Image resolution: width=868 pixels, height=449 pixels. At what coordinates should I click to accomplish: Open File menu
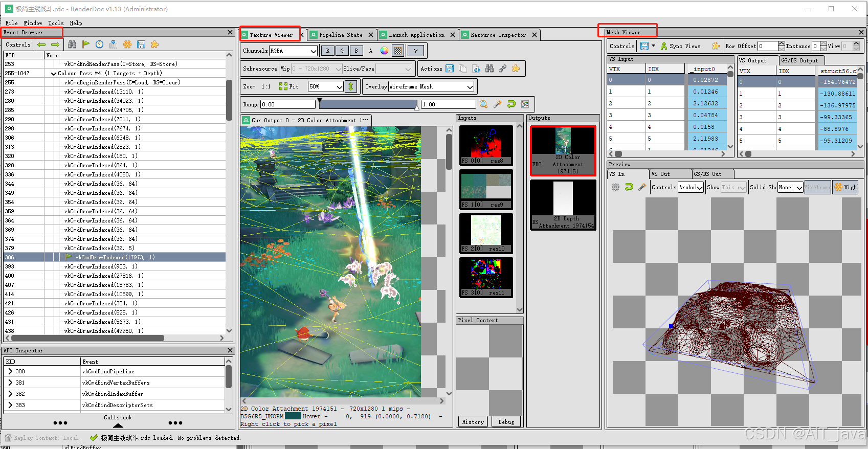(x=11, y=23)
